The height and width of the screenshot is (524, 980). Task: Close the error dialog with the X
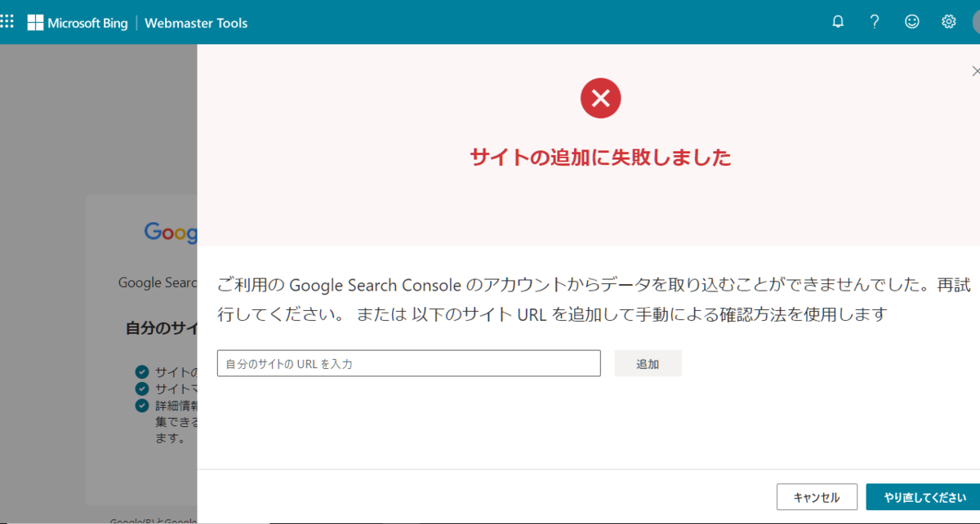(x=975, y=72)
